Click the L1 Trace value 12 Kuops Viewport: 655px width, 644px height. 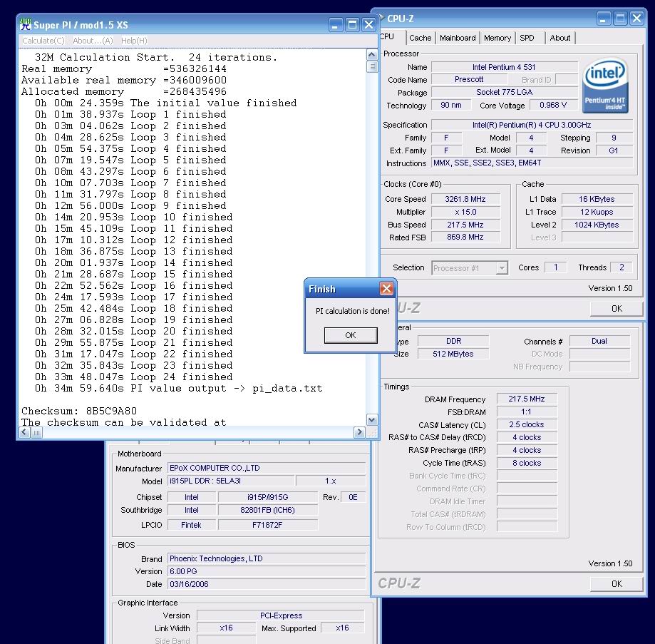pyautogui.click(x=597, y=212)
